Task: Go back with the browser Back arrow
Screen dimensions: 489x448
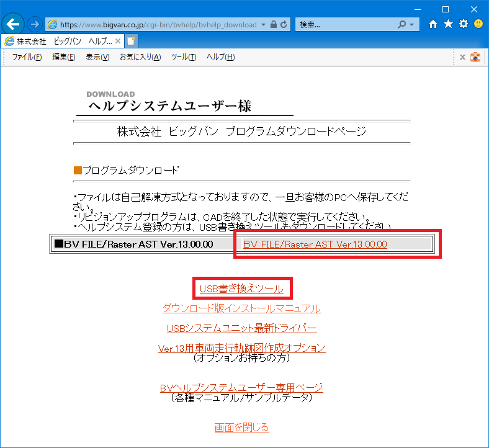Action: pyautogui.click(x=13, y=24)
